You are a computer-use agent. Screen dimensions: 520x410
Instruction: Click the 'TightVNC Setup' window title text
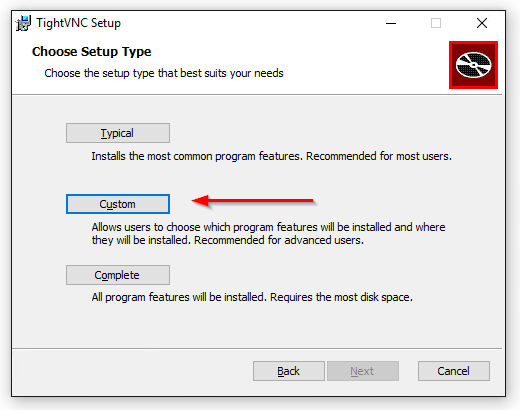(78, 23)
